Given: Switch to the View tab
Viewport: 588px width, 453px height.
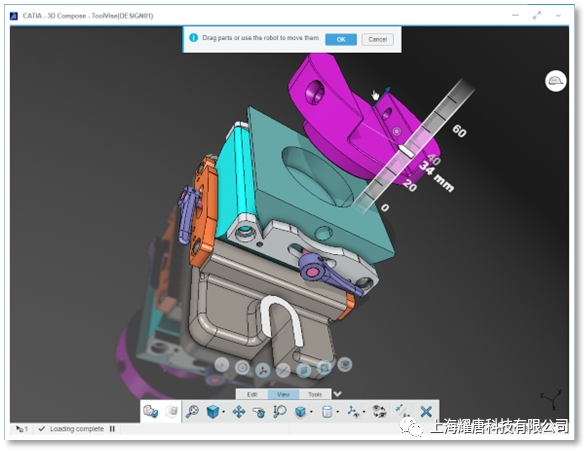Looking at the screenshot, I should pyautogui.click(x=283, y=394).
